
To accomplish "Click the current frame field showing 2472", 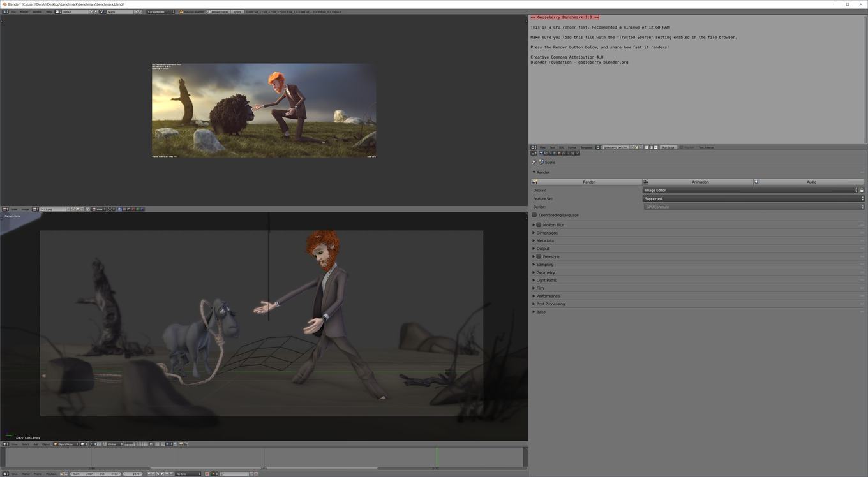I will pyautogui.click(x=133, y=474).
